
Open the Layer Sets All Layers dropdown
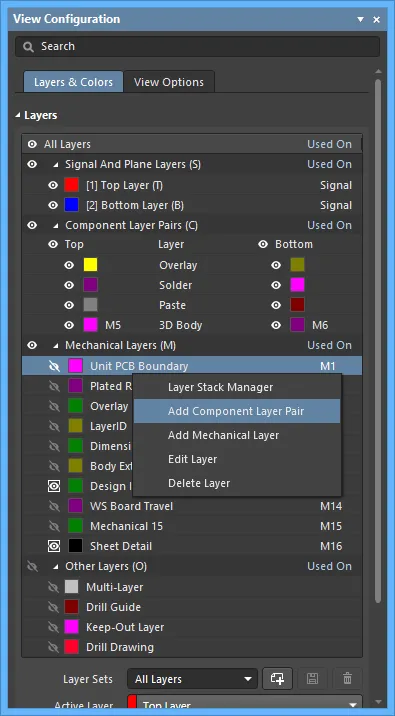pos(192,679)
